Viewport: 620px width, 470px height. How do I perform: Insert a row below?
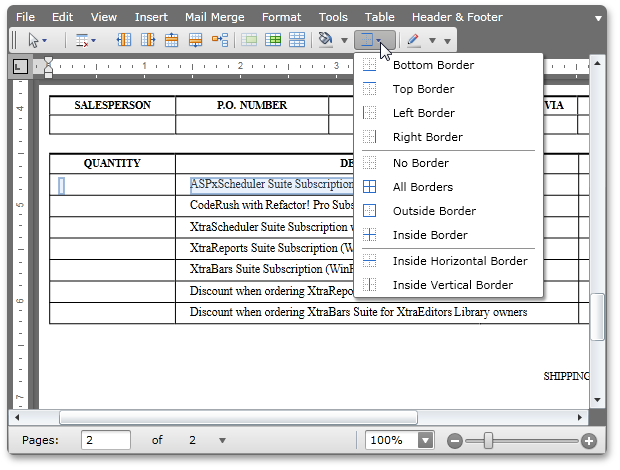tap(195, 40)
